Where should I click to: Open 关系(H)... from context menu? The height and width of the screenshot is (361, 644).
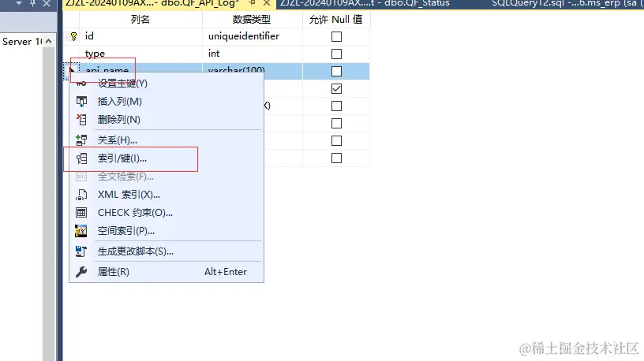pos(167,140)
